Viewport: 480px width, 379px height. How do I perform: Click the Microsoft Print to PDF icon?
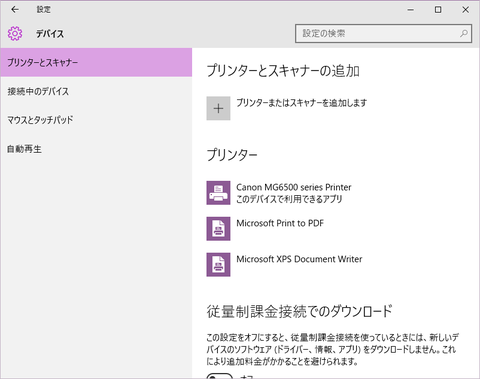tap(218, 229)
